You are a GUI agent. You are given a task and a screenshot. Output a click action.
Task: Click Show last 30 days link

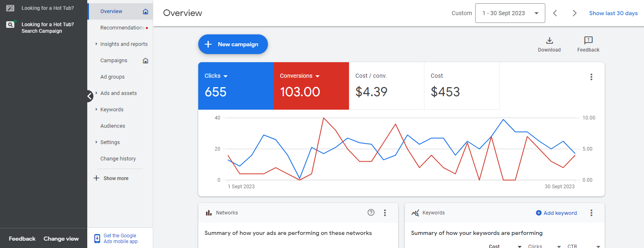tap(613, 13)
